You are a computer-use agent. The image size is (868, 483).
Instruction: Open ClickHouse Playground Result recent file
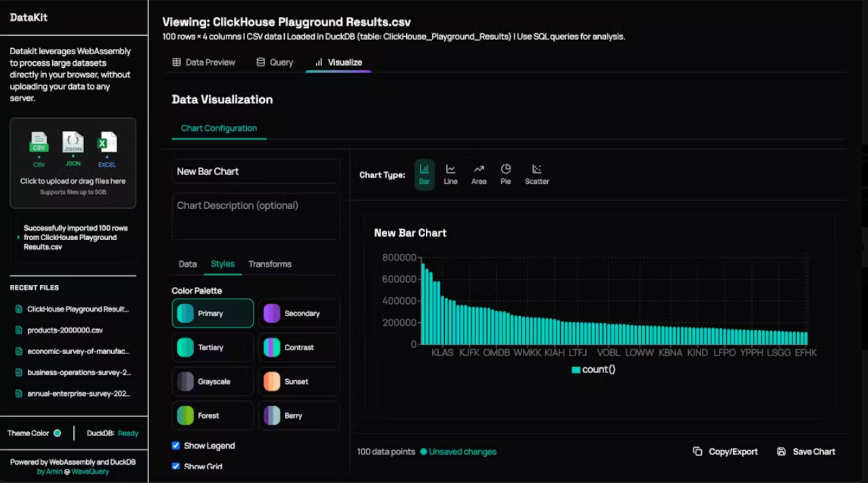pos(73,309)
